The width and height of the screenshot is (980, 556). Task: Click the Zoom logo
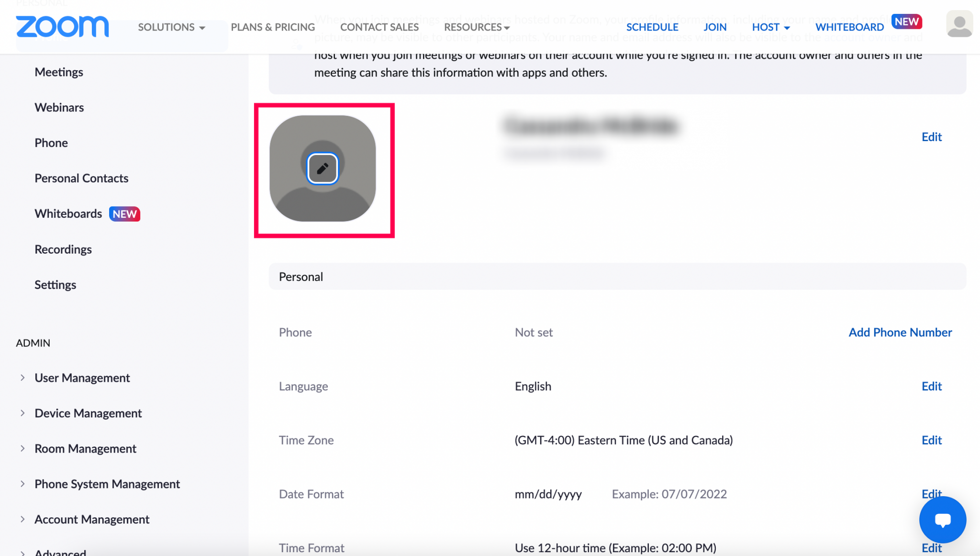62,27
